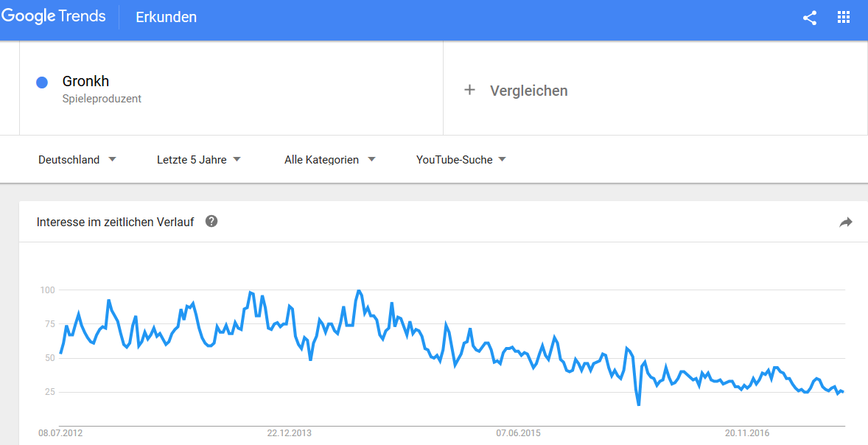Click the 07.06.2015 date label

[x=518, y=433]
